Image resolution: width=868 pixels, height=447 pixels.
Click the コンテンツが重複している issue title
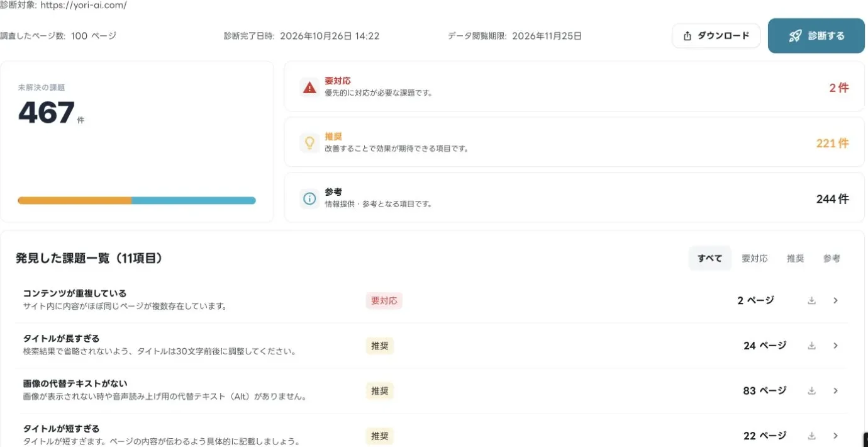point(74,293)
